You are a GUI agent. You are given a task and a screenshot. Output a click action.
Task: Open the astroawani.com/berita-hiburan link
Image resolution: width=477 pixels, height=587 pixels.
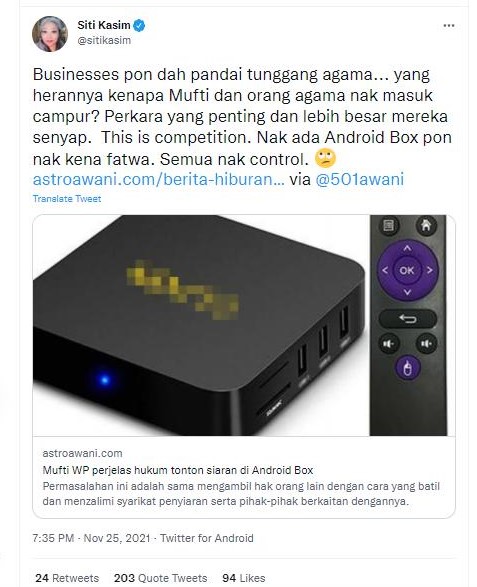tap(159, 179)
